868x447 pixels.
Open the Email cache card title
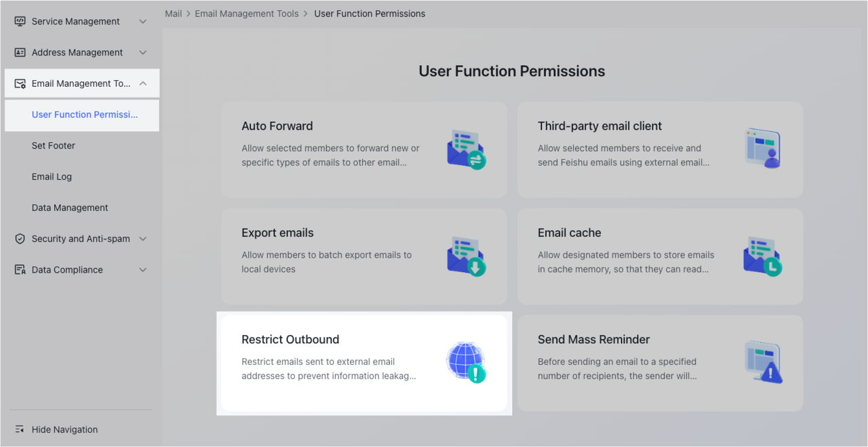tap(570, 233)
